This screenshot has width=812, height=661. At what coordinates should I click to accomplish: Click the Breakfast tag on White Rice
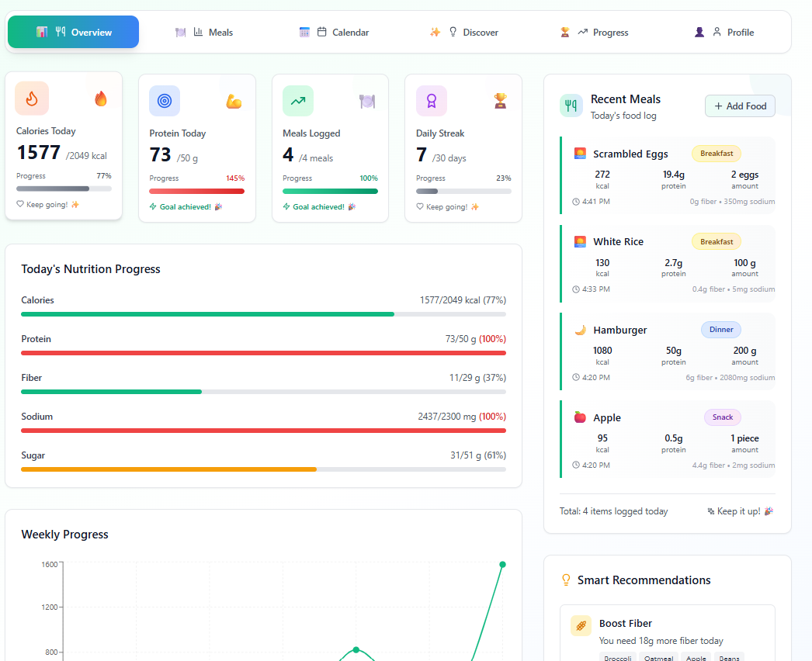pyautogui.click(x=717, y=242)
